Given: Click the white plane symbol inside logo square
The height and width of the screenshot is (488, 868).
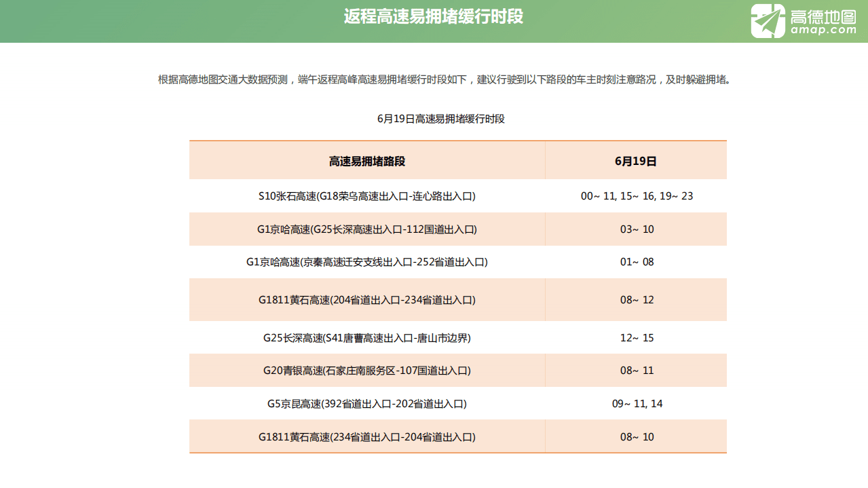Looking at the screenshot, I should [768, 19].
